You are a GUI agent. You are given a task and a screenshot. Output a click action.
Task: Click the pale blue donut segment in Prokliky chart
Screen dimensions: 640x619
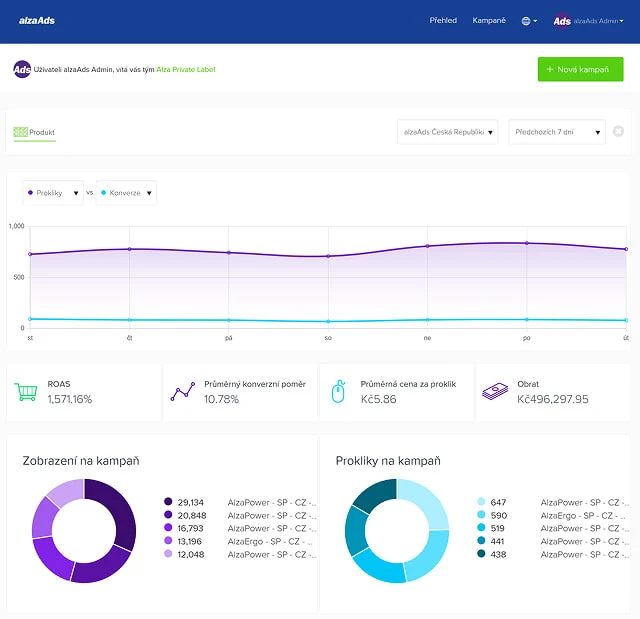click(x=429, y=499)
